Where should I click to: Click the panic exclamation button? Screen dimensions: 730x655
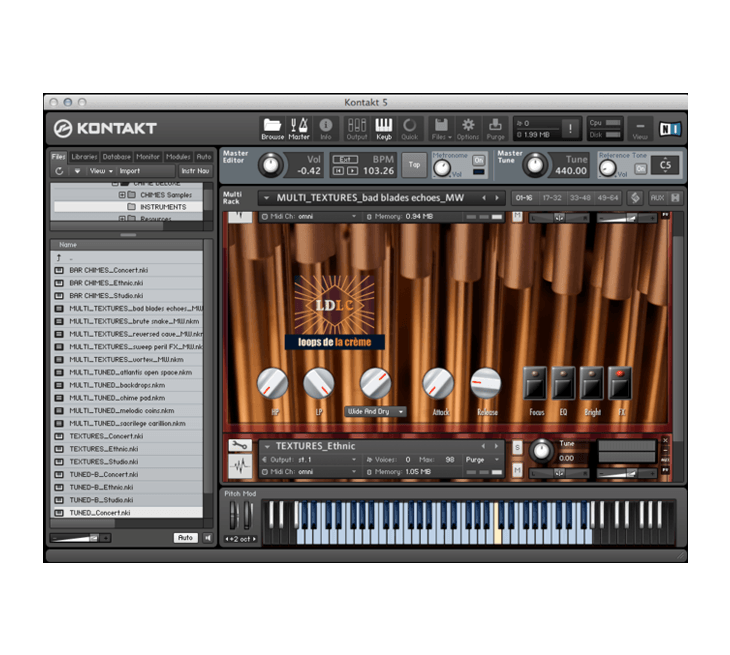click(570, 128)
